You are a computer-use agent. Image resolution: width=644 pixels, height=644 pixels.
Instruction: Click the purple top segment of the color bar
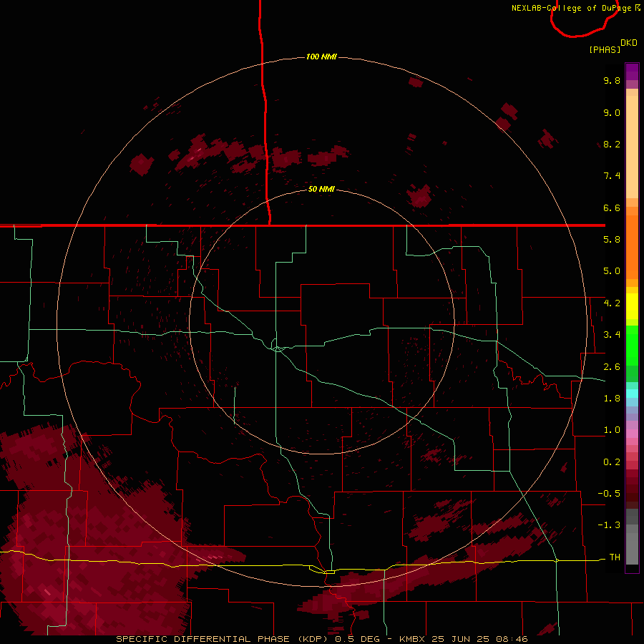pos(632,72)
